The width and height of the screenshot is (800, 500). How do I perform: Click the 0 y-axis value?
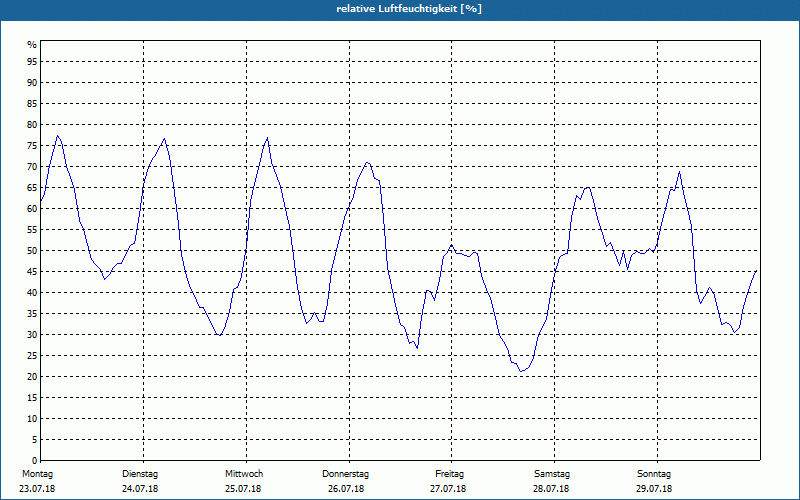(35, 461)
